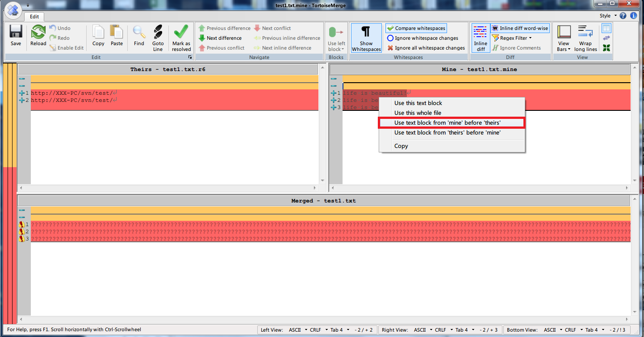
Task: Switch to the Edit ribbon tab
Action: pyautogui.click(x=34, y=16)
